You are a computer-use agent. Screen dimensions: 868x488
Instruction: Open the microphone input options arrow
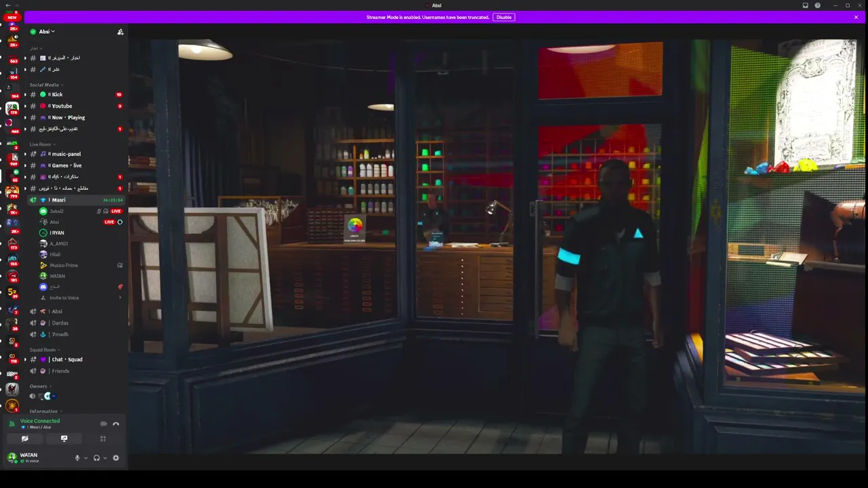85,458
